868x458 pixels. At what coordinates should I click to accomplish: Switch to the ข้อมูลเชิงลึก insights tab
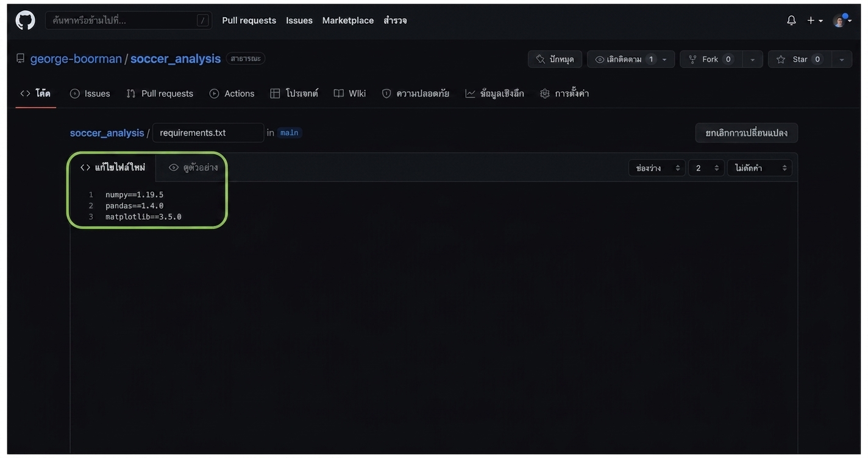coord(494,93)
